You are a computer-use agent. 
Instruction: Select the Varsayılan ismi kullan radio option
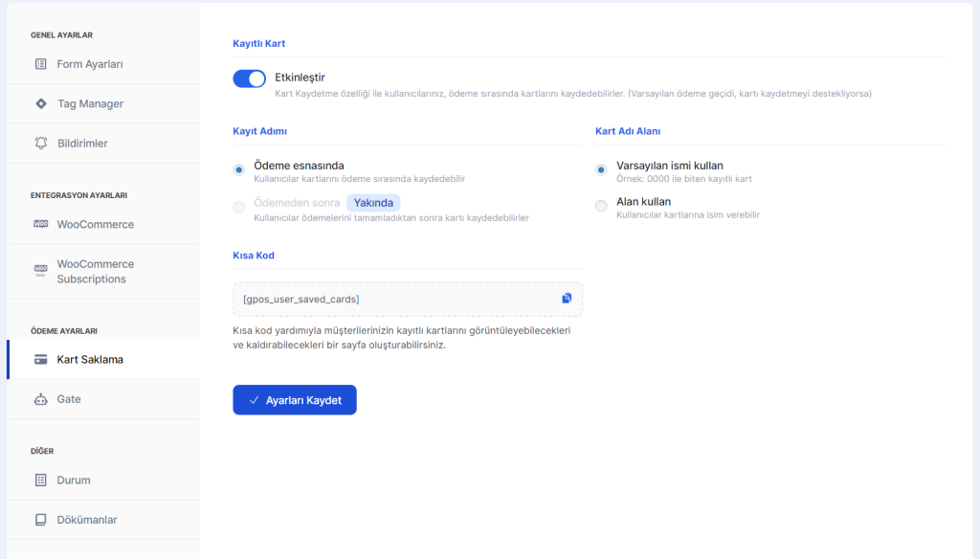coord(601,169)
